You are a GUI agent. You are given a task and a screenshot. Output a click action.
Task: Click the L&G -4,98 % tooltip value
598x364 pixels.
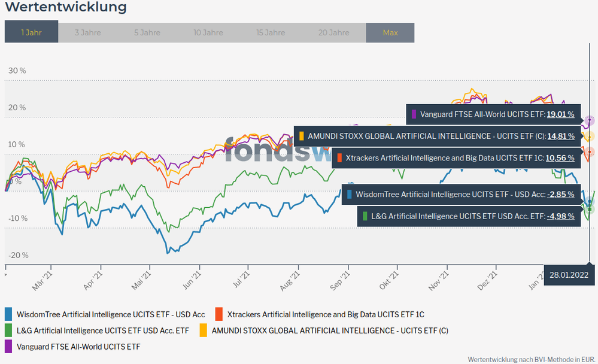(x=560, y=216)
